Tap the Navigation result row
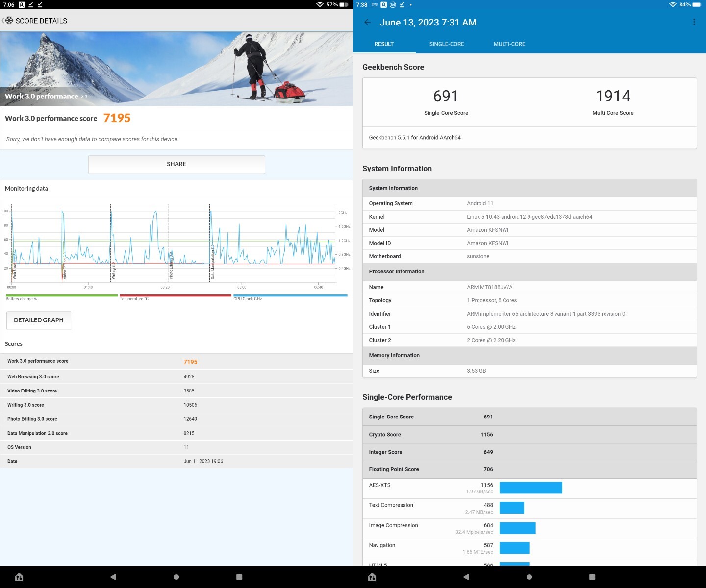Image resolution: width=706 pixels, height=588 pixels. pyautogui.click(x=529, y=549)
